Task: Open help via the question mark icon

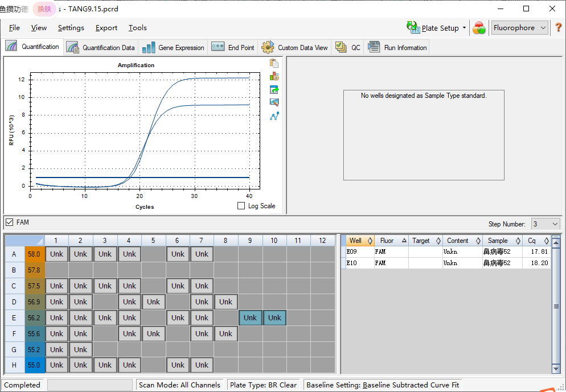Action: pyautogui.click(x=558, y=27)
